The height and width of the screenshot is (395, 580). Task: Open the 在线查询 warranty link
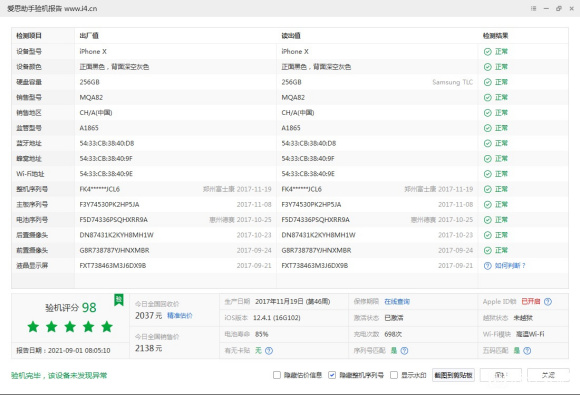point(397,302)
